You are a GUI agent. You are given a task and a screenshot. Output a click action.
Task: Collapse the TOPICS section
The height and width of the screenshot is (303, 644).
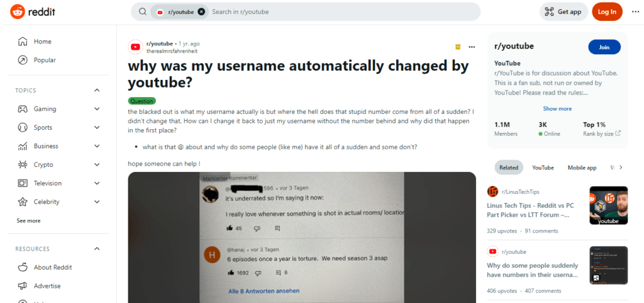[x=97, y=91]
